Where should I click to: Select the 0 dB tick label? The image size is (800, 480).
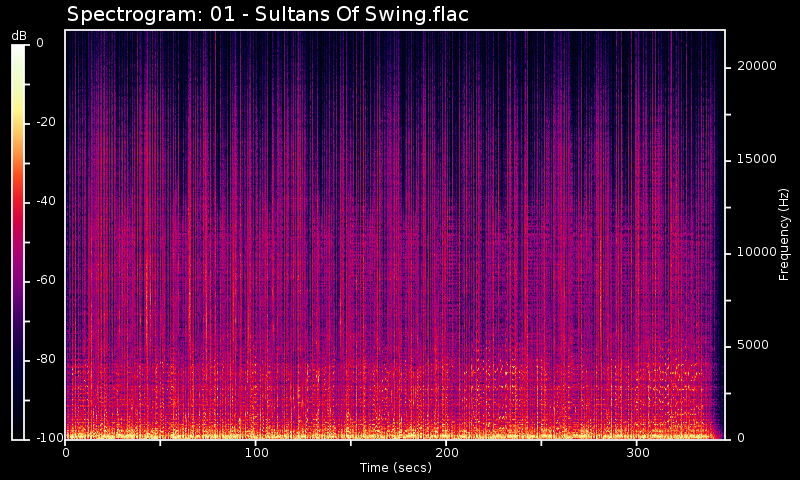(x=40, y=43)
